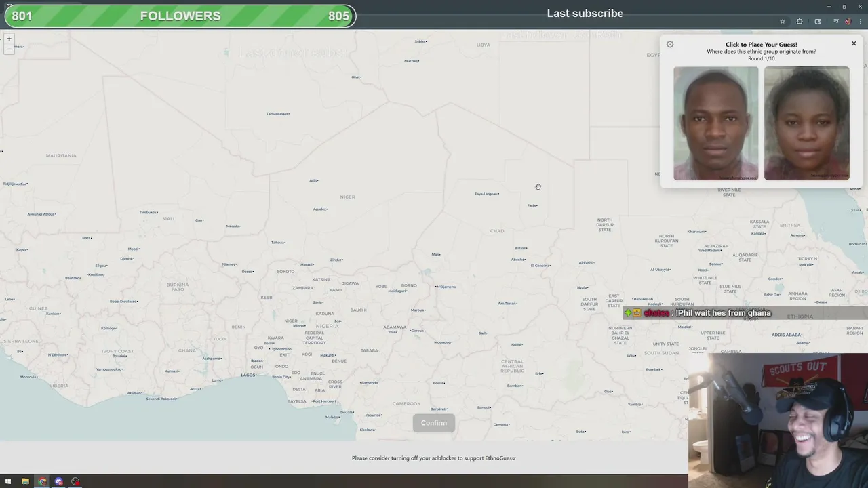
Task: Open the Windows Start menu
Action: (8, 482)
